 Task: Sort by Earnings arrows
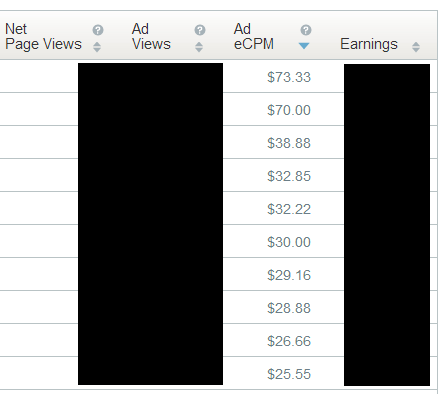click(x=416, y=47)
